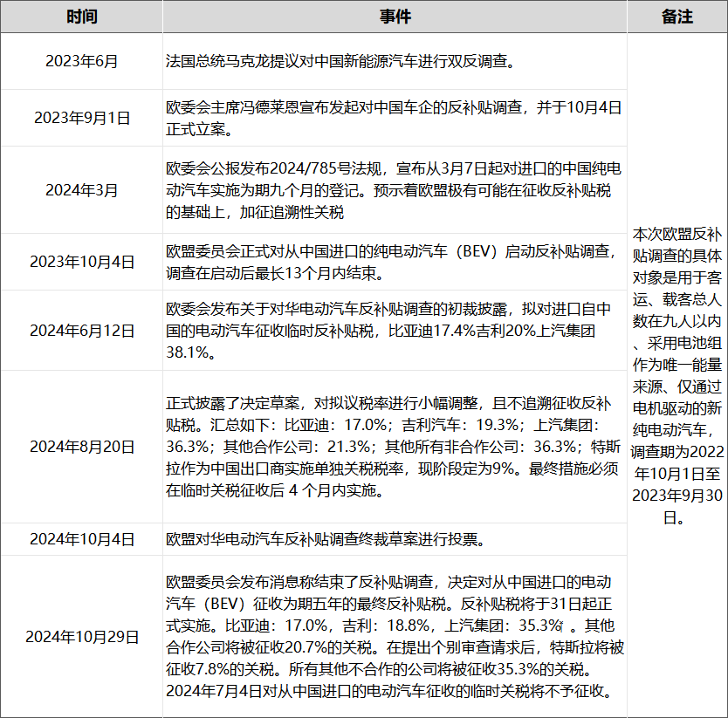
Task: Click the event cell mentioning 冯德莱恩
Action: (x=395, y=118)
